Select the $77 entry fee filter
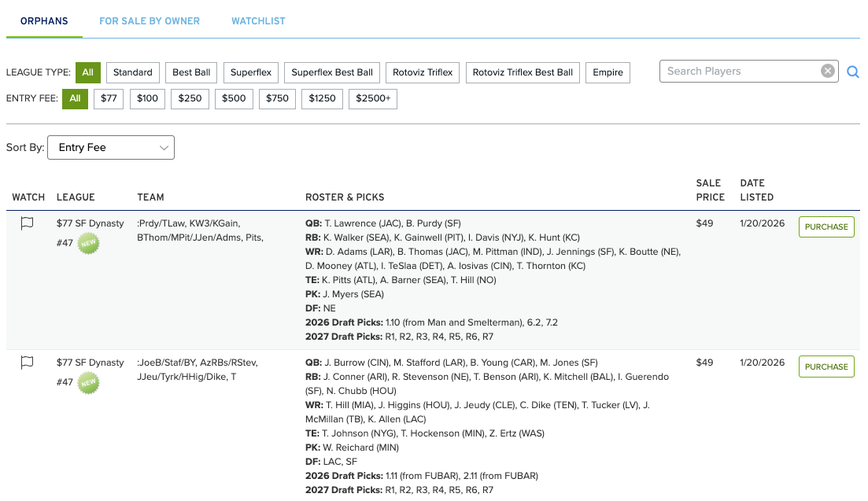The width and height of the screenshot is (868, 501). pos(109,99)
